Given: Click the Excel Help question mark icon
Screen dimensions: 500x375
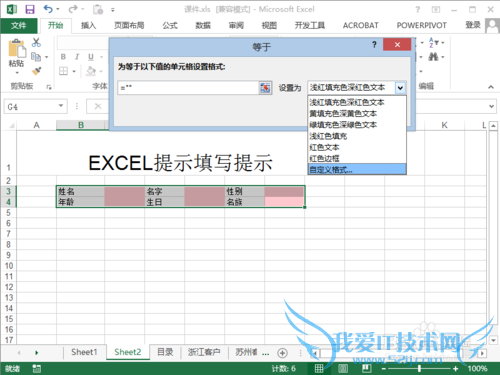Looking at the screenshot, I should 417,10.
